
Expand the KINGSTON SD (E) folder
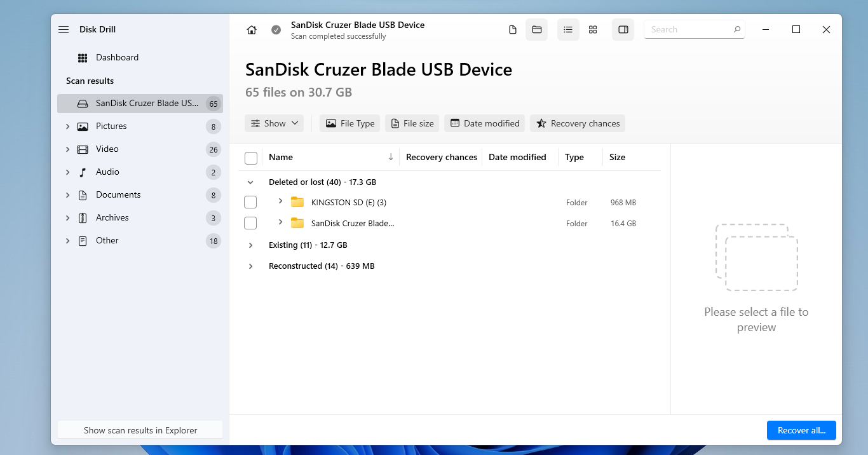click(x=280, y=201)
